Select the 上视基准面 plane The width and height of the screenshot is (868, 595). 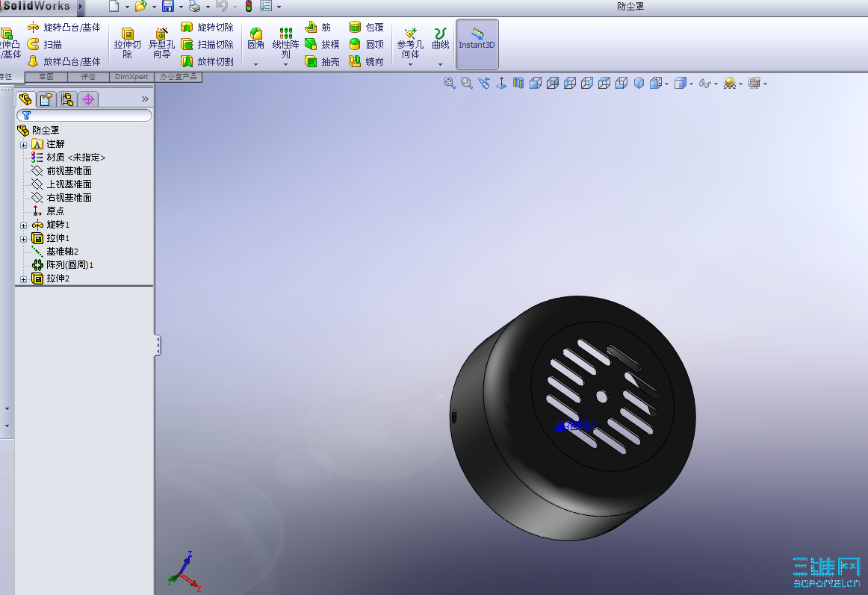(62, 184)
